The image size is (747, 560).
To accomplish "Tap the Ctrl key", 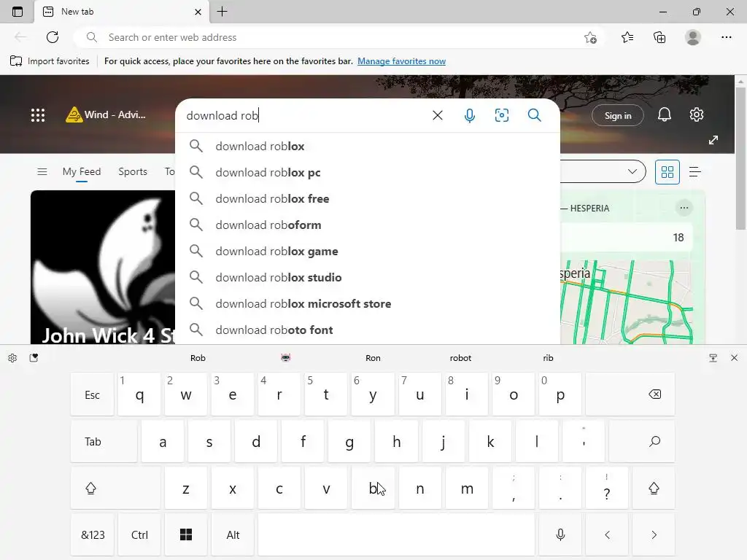I will 139,534.
